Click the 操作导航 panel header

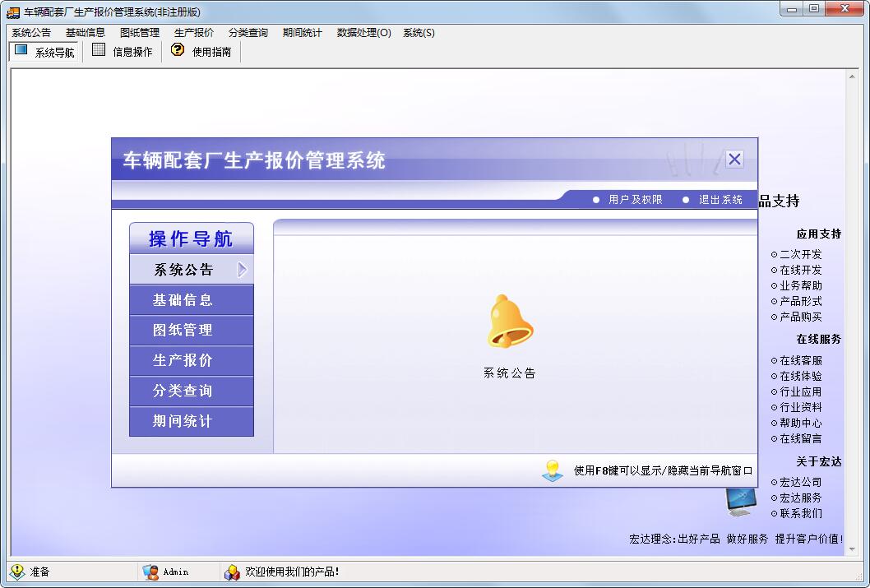[x=192, y=239]
